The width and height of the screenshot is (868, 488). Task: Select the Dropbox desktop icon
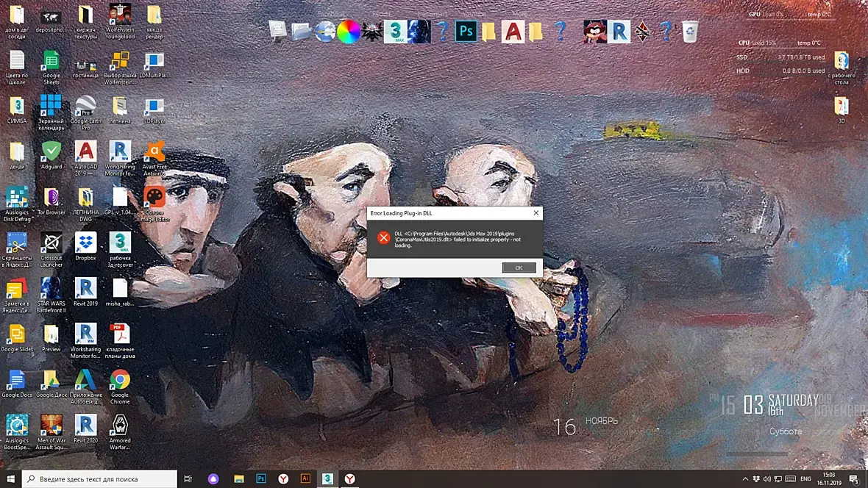click(86, 246)
